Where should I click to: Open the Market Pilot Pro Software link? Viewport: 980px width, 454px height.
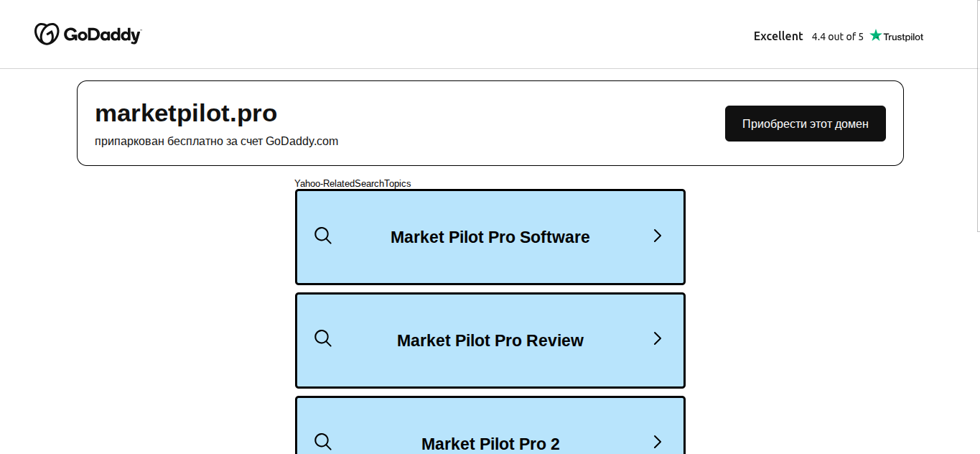(490, 237)
